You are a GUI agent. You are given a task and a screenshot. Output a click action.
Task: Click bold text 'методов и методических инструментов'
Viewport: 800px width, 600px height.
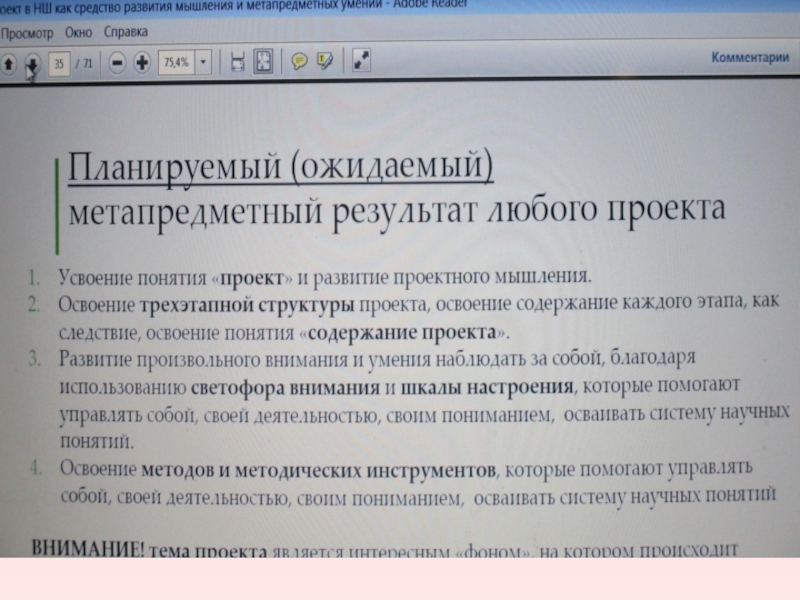[318, 469]
